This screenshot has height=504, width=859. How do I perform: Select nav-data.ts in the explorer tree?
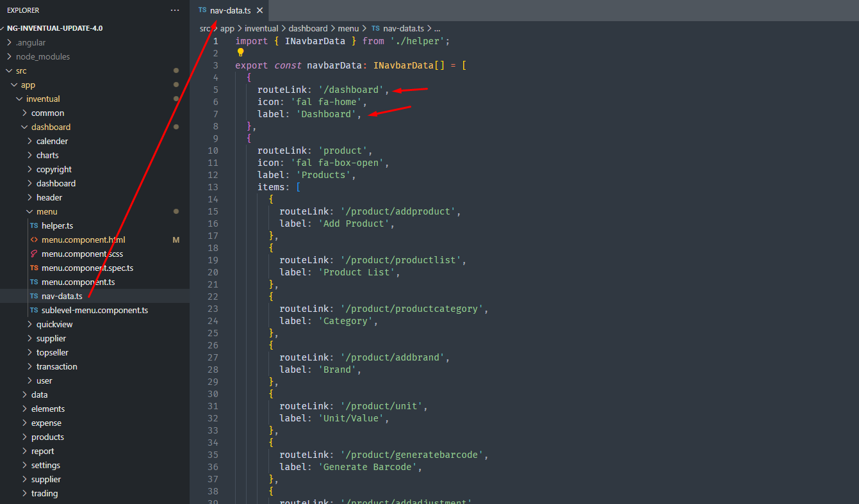point(62,296)
